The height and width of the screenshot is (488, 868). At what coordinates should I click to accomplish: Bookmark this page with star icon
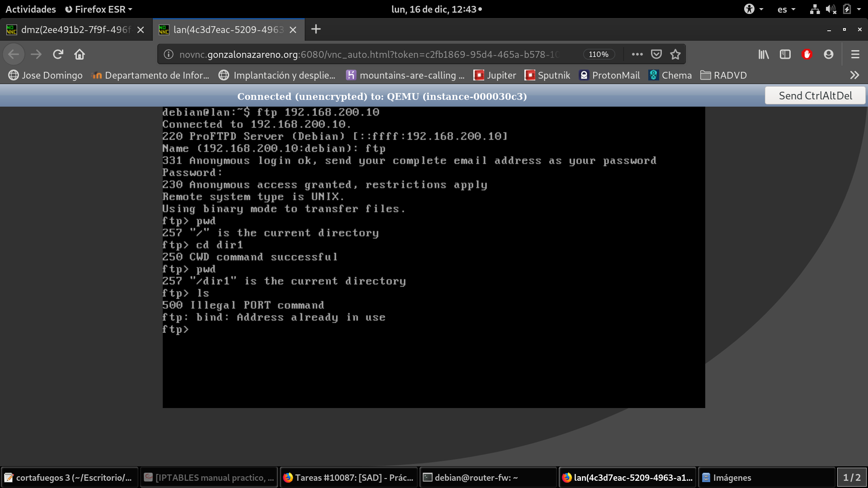pyautogui.click(x=675, y=54)
